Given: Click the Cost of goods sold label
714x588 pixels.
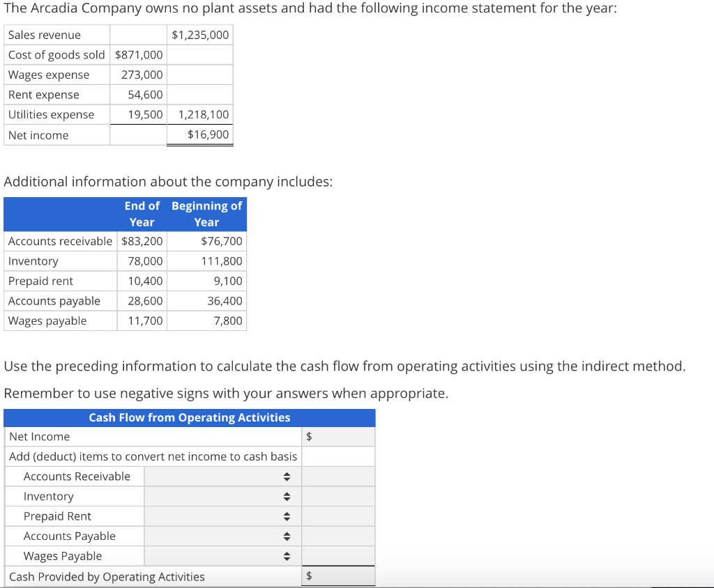Looking at the screenshot, I should click(x=56, y=55).
